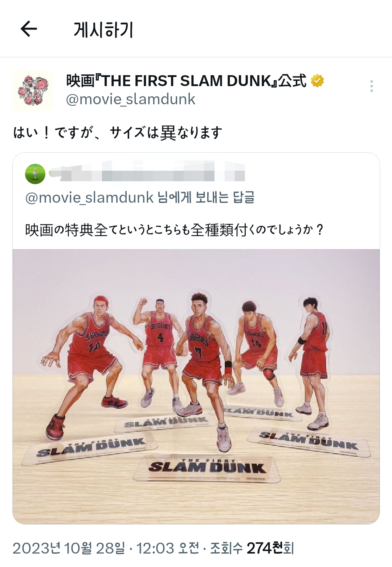Open the three-dot more options menu
The width and height of the screenshot is (392, 567).
click(371, 86)
